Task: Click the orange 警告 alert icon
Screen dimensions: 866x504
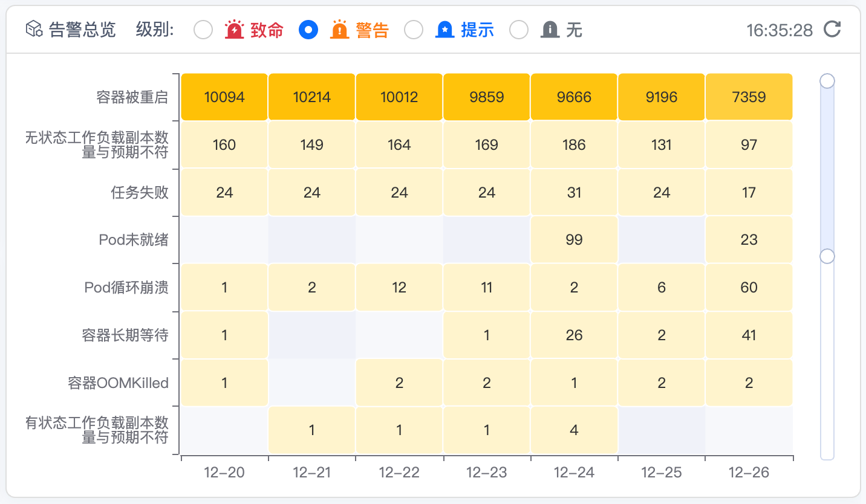Action: [x=339, y=29]
